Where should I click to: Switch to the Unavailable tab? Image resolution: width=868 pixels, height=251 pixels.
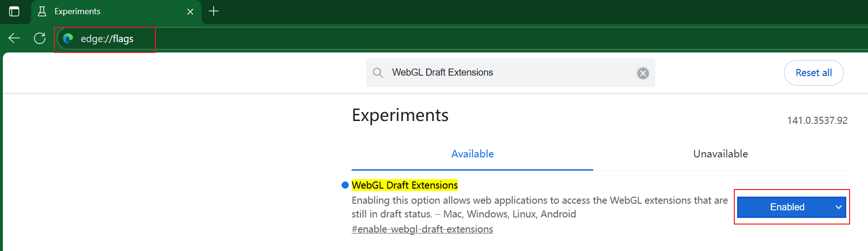click(x=720, y=154)
